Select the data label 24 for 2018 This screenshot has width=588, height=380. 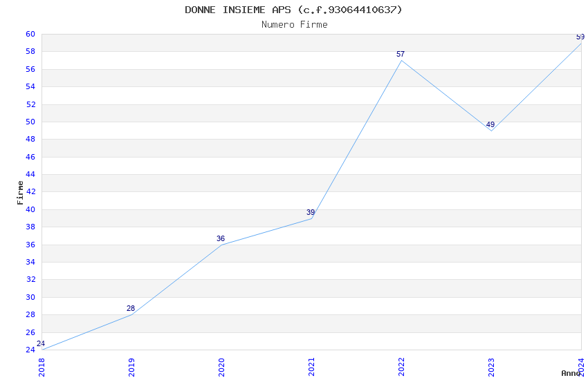(x=41, y=343)
